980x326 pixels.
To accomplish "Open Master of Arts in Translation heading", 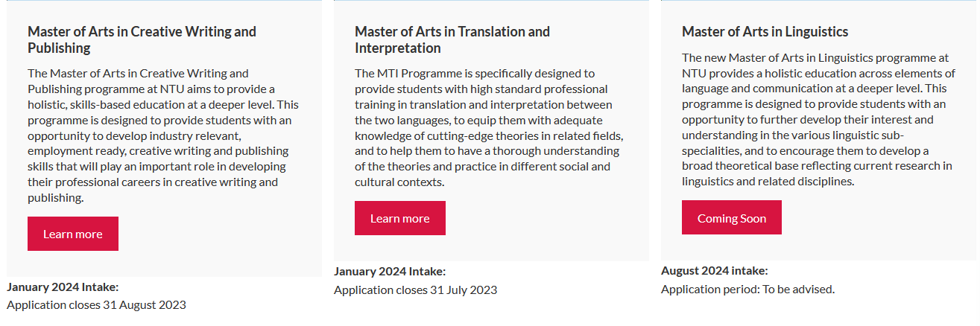I will point(452,40).
